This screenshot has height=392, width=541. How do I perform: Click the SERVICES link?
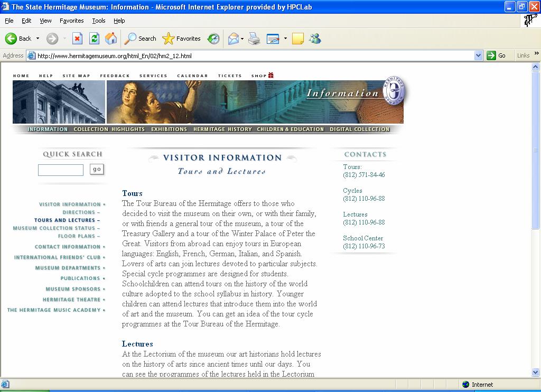(153, 76)
